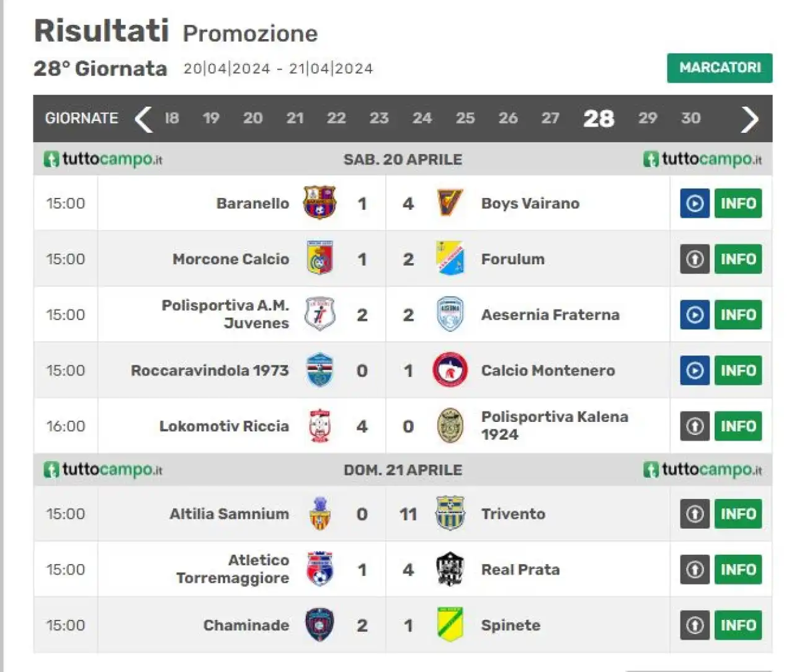Click the Lokomotiv Riccia crest
Screen dimensions: 794x672
tap(320, 426)
